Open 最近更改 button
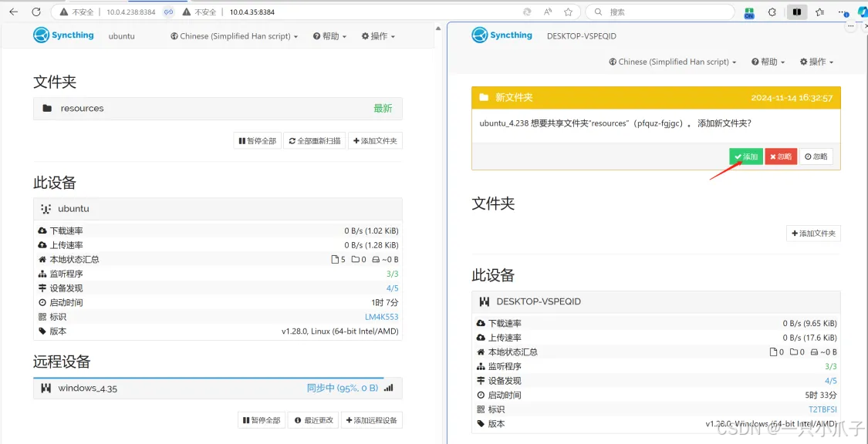 pos(313,420)
